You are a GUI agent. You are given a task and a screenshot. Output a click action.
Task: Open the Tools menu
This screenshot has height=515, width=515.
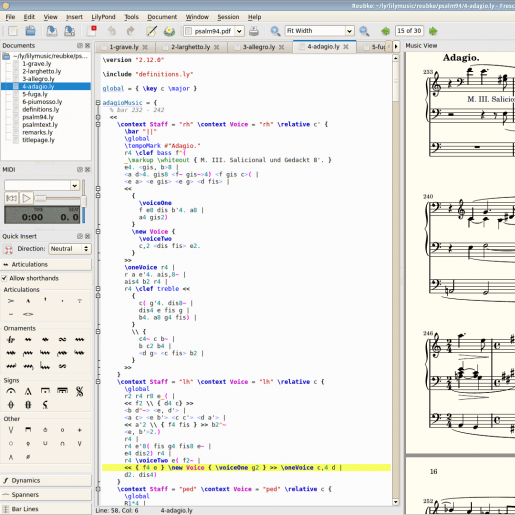131,17
